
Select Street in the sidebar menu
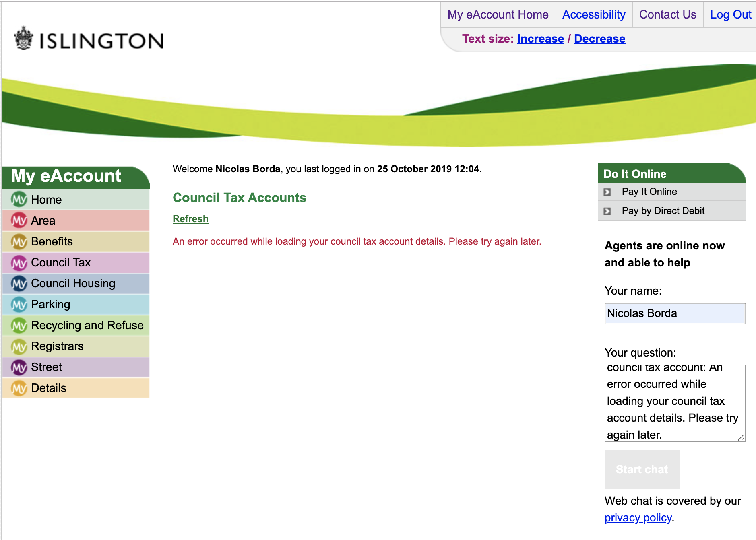coord(76,367)
